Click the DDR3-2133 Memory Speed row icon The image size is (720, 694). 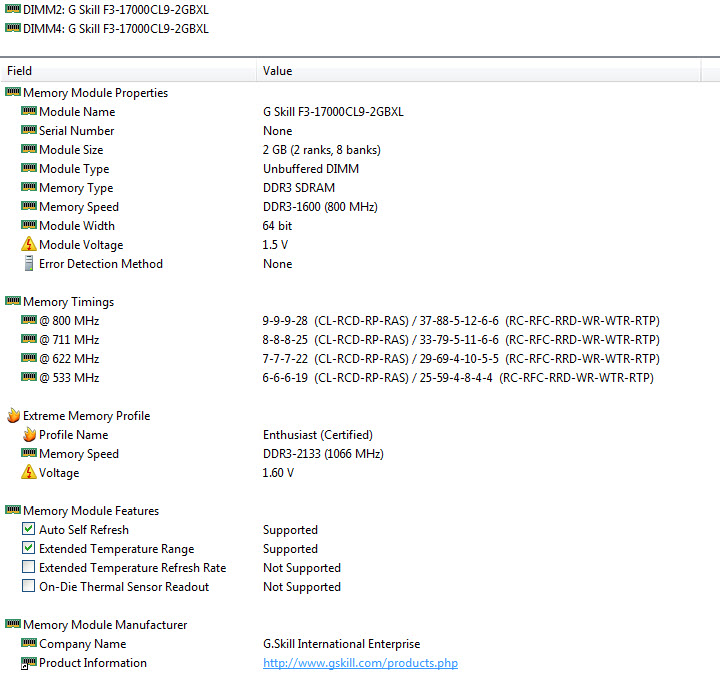click(x=29, y=453)
